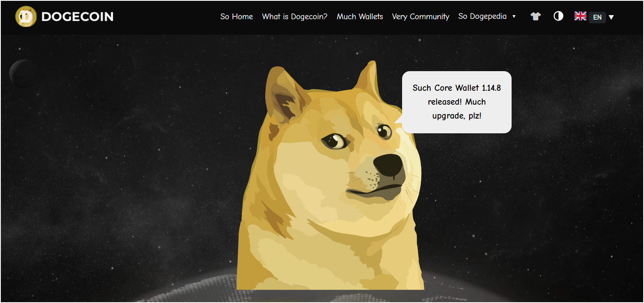The image size is (644, 303).
Task: Toggle the dark/light contrast theme
Action: (558, 16)
